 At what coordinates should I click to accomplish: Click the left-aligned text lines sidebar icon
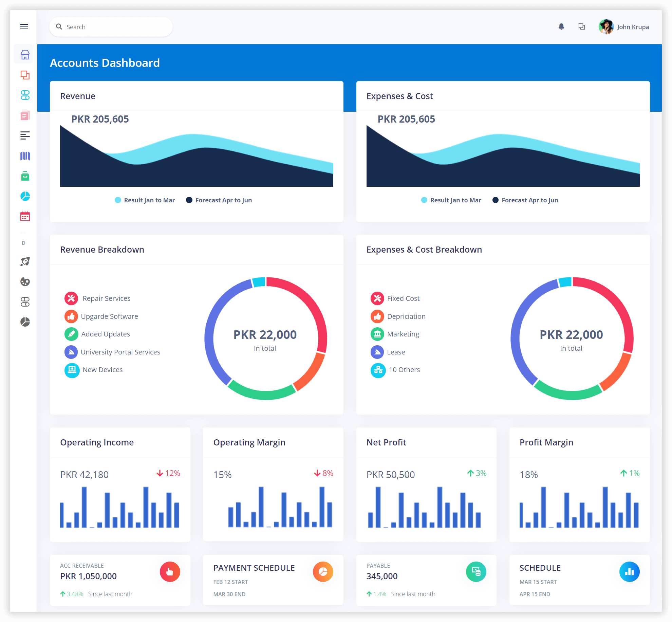pyautogui.click(x=25, y=135)
